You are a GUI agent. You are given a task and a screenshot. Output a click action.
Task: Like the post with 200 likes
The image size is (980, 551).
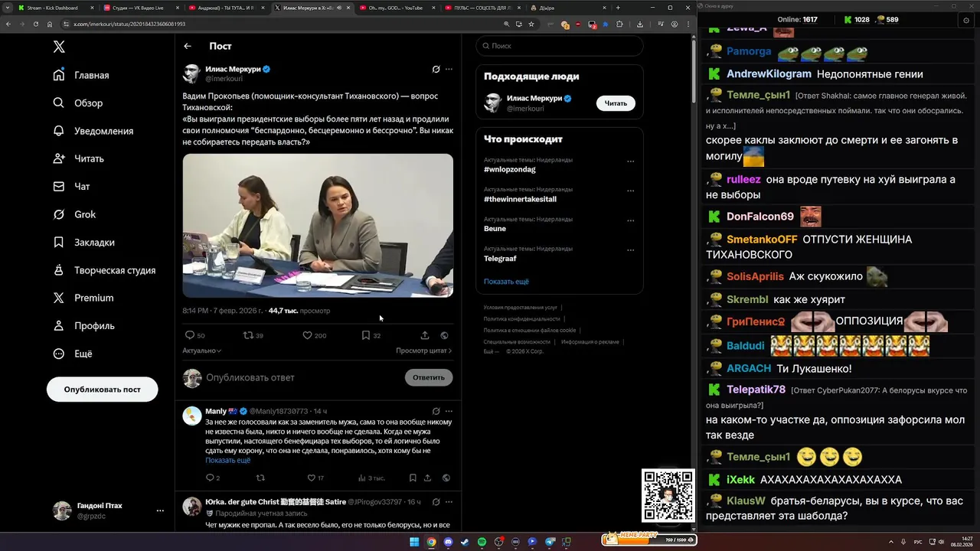click(307, 335)
